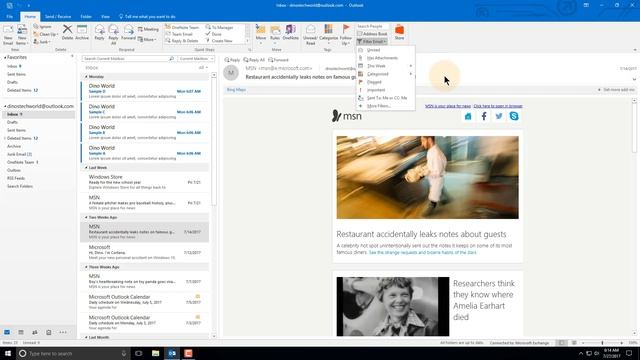Open Filter Email dropdown button
The width and height of the screenshot is (640, 360).
(x=372, y=42)
